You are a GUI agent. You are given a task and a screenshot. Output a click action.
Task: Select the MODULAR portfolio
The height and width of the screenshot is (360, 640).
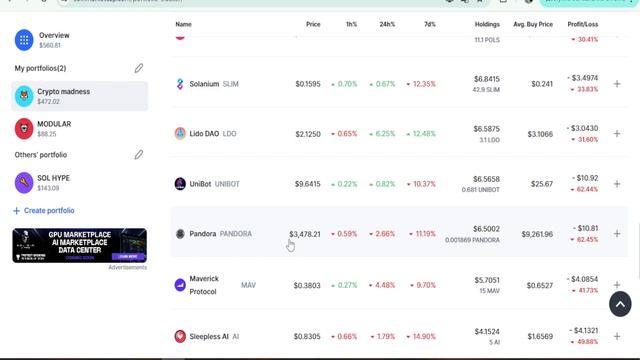point(80,129)
